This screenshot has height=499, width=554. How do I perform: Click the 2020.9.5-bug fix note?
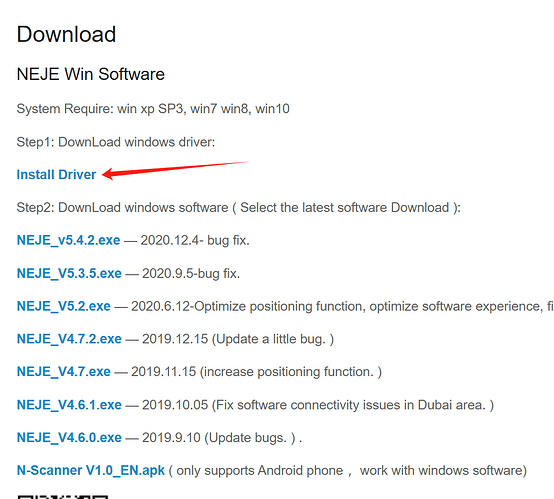click(x=191, y=273)
